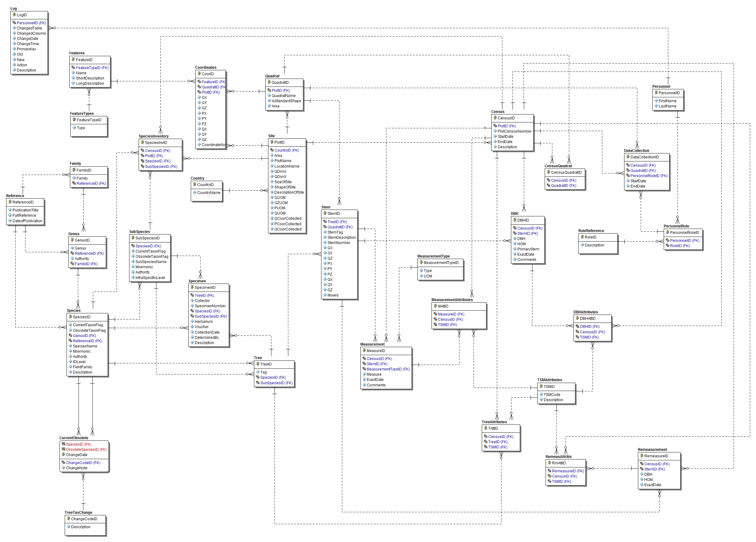Select the ChangeCodeID header in TreeTaxChange
This screenshot has height=542, width=756.
click(x=84, y=519)
